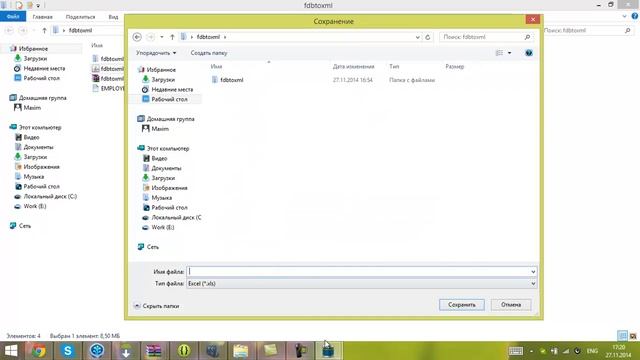Expand address bar history dropdown in dialog
This screenshot has height=360, width=640.
[x=418, y=37]
